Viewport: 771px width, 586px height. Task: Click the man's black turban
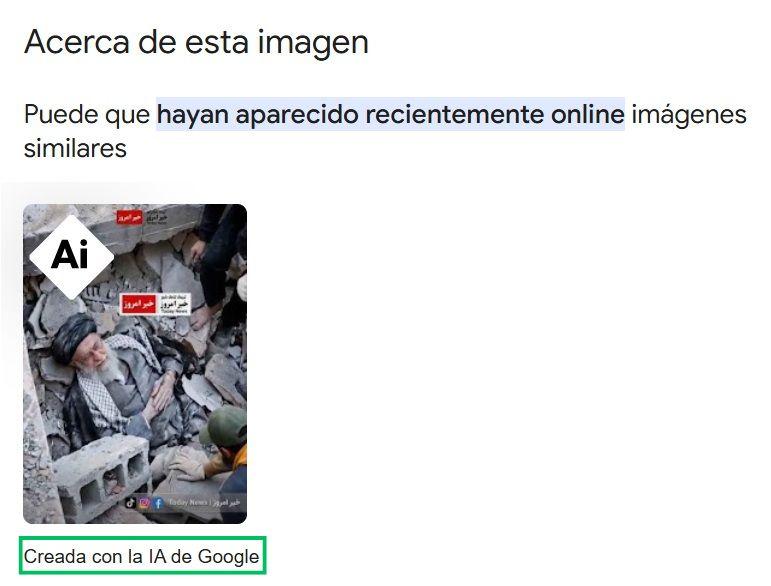(74, 336)
